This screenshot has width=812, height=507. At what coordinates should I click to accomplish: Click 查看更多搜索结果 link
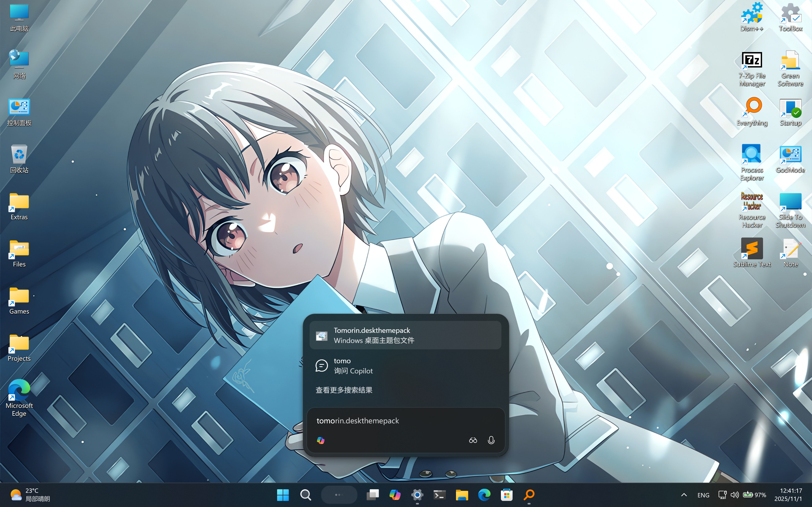pyautogui.click(x=344, y=390)
